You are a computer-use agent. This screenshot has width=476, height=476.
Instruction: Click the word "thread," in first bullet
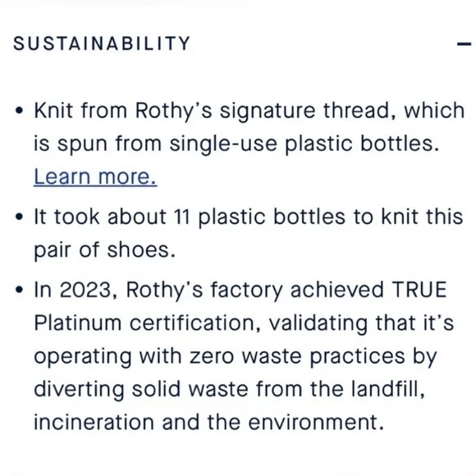pyautogui.click(x=359, y=110)
